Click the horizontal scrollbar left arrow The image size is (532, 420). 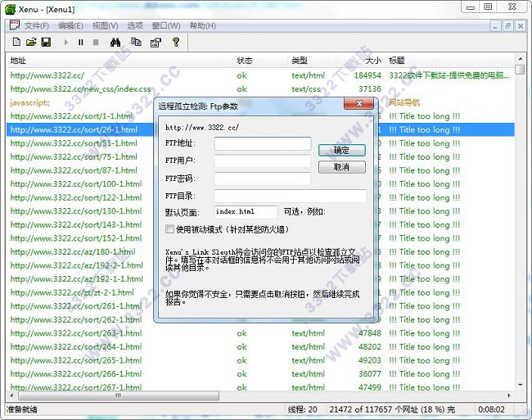[x=11, y=395]
